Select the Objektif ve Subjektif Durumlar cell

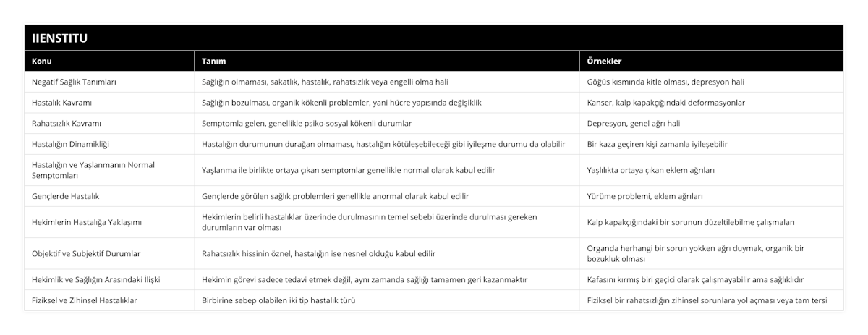pyautogui.click(x=86, y=253)
